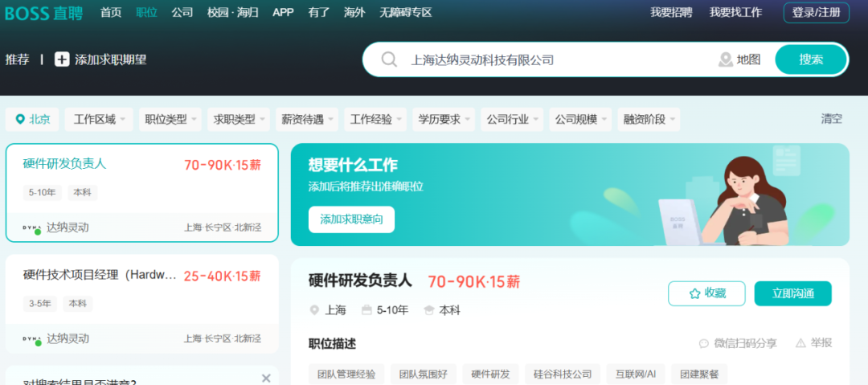This screenshot has height=385, width=868.
Task: Click the BOSS直聘 logo
Action: coord(43,13)
